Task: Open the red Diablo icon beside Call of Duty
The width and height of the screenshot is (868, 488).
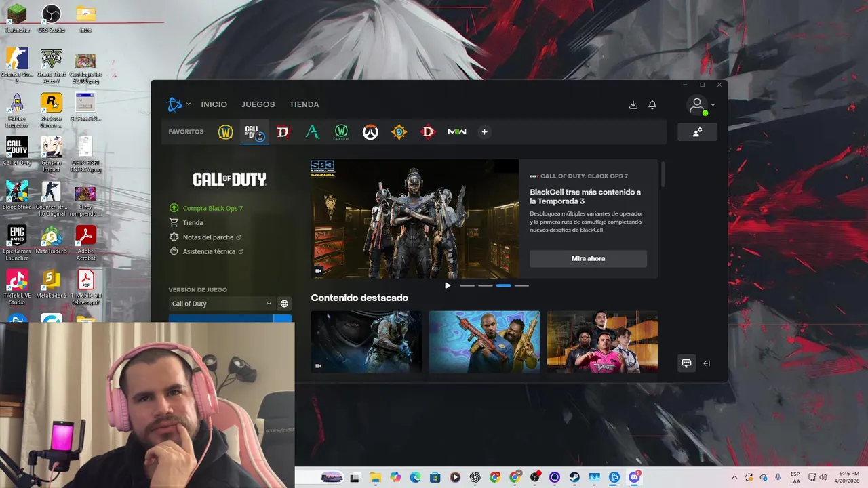Action: tap(283, 132)
